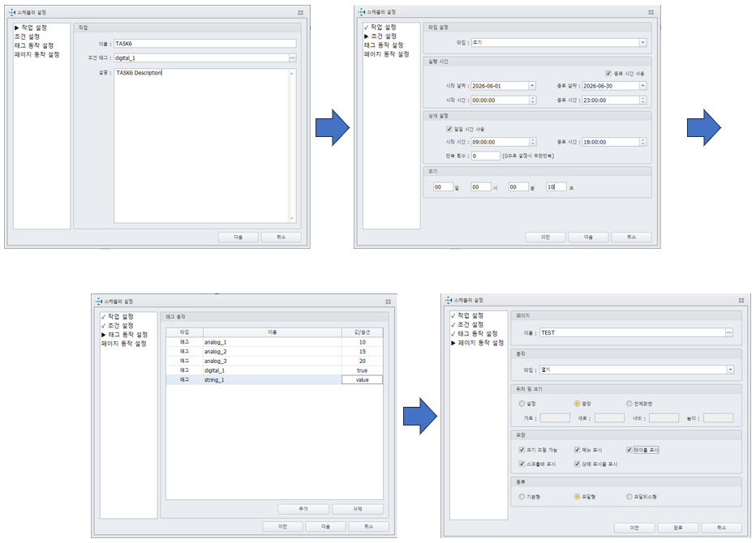Viewport: 756px width, 543px height.
Task: Click spinner on the 00:00:00 start time
Action: (532, 100)
